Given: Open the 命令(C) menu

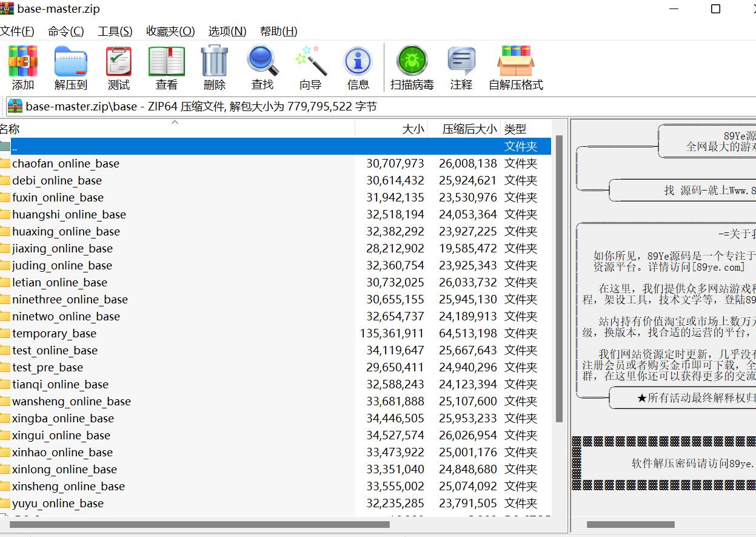Looking at the screenshot, I should [x=66, y=31].
